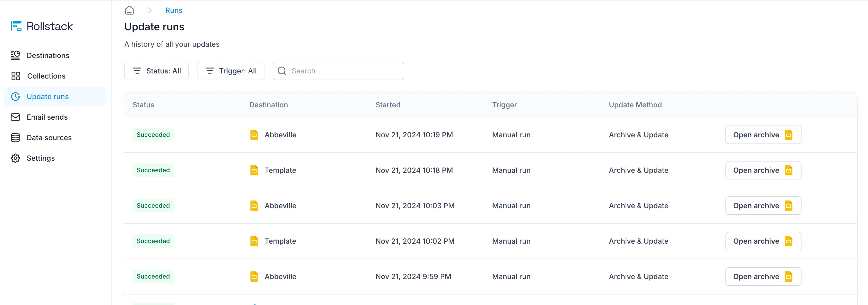Select Update runs in the sidebar

(x=48, y=97)
